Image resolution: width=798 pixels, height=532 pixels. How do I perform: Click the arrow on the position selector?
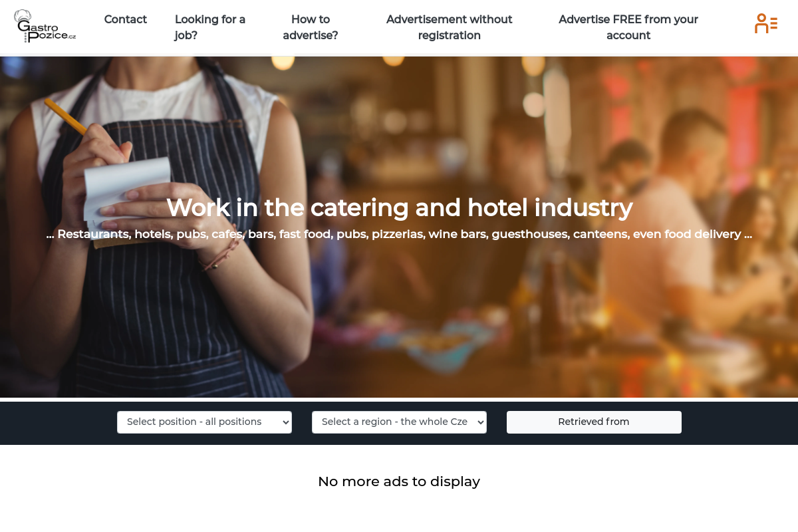[x=285, y=422]
